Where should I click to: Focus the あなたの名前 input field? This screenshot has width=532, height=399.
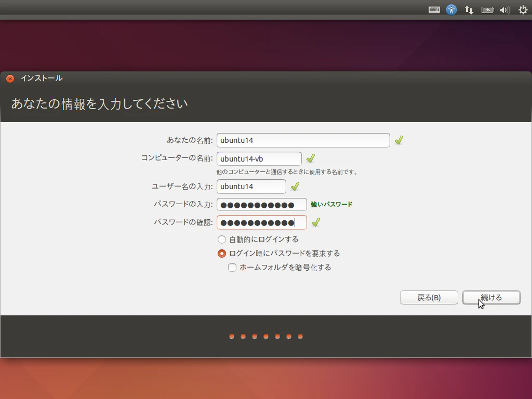coord(303,140)
